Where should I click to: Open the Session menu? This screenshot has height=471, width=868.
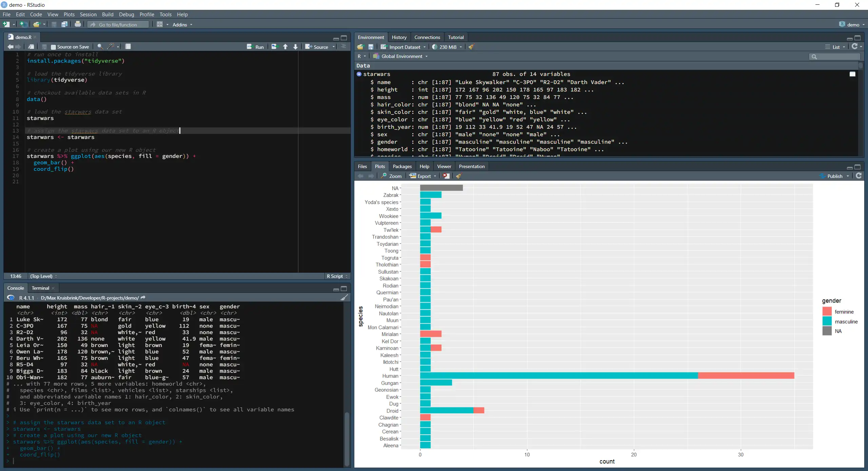(88, 14)
